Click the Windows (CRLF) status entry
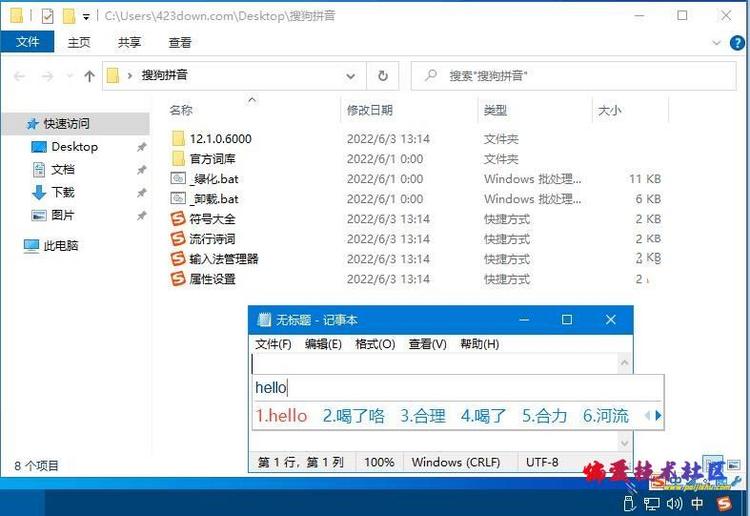 [456, 462]
